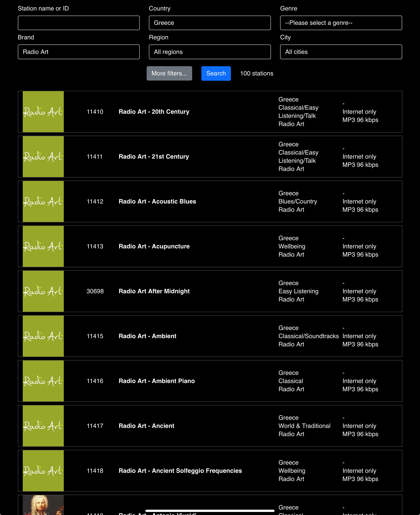Screen dimensions: 420x515
Task: Click station ID 11418
Action: 95,471
